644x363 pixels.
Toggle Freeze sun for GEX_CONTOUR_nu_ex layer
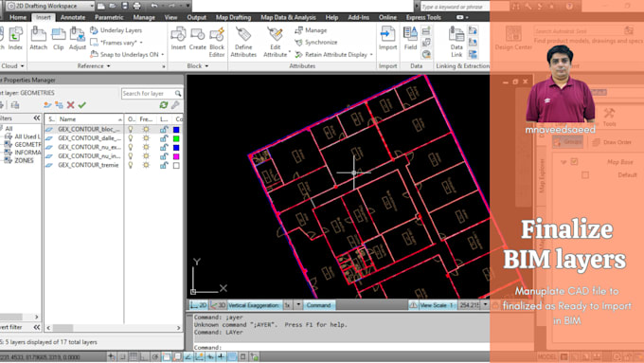146,147
